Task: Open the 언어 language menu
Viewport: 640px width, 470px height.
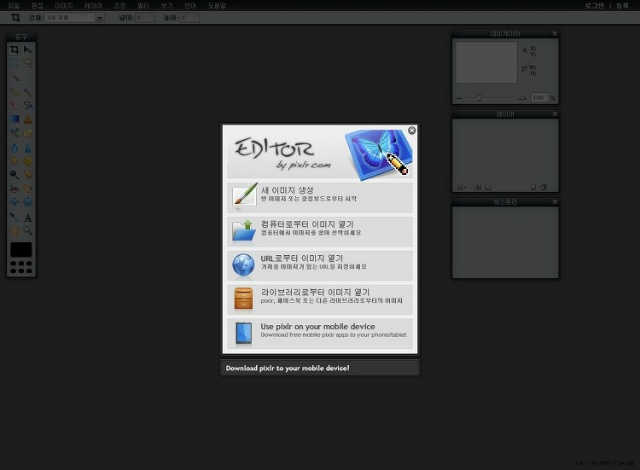Action: pos(190,6)
